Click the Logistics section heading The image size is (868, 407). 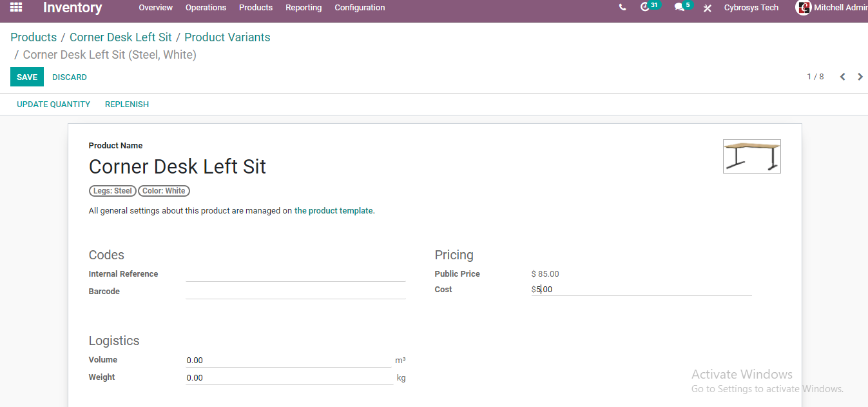coord(114,341)
